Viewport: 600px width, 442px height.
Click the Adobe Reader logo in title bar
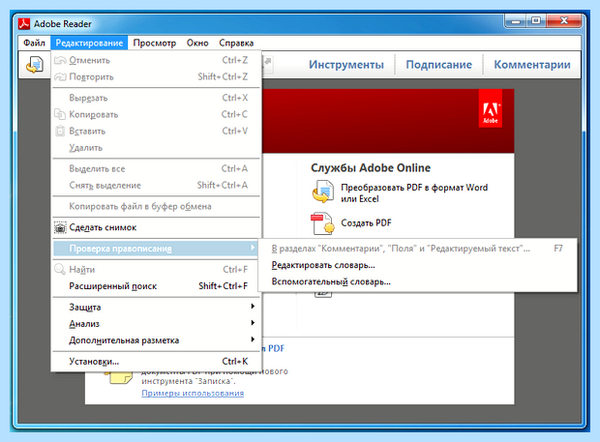pos(24,24)
